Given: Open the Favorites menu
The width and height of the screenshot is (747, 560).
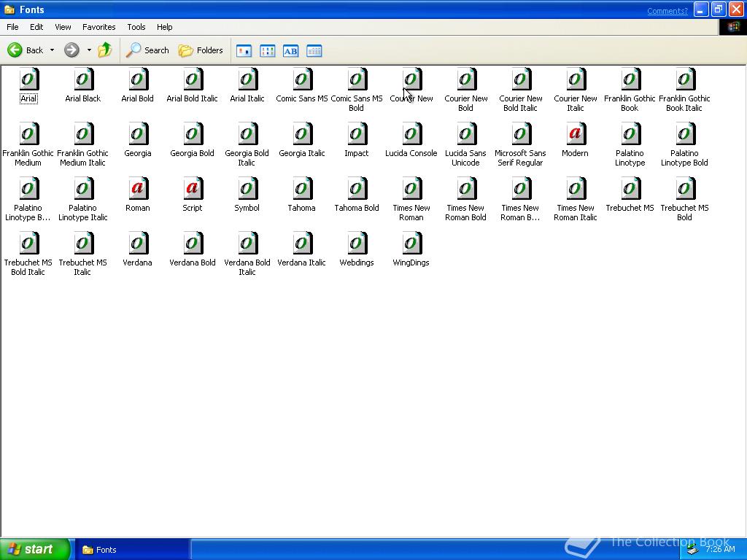Looking at the screenshot, I should coord(98,27).
